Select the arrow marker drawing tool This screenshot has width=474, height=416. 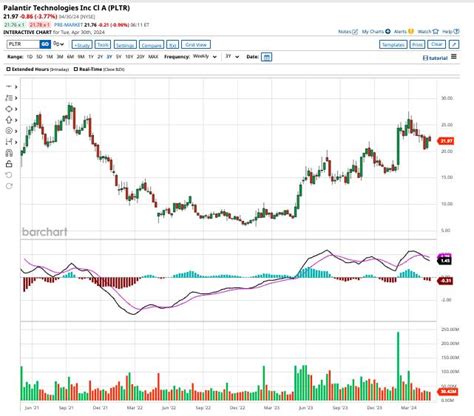tap(9, 120)
